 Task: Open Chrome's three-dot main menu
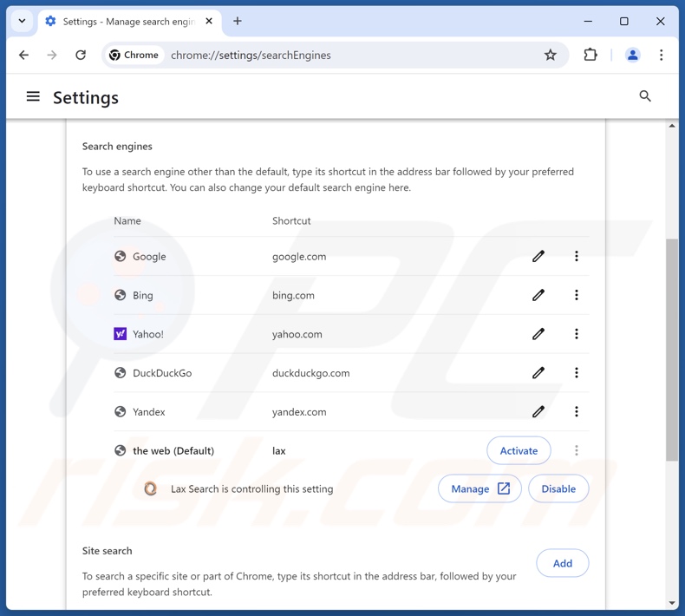pyautogui.click(x=661, y=56)
